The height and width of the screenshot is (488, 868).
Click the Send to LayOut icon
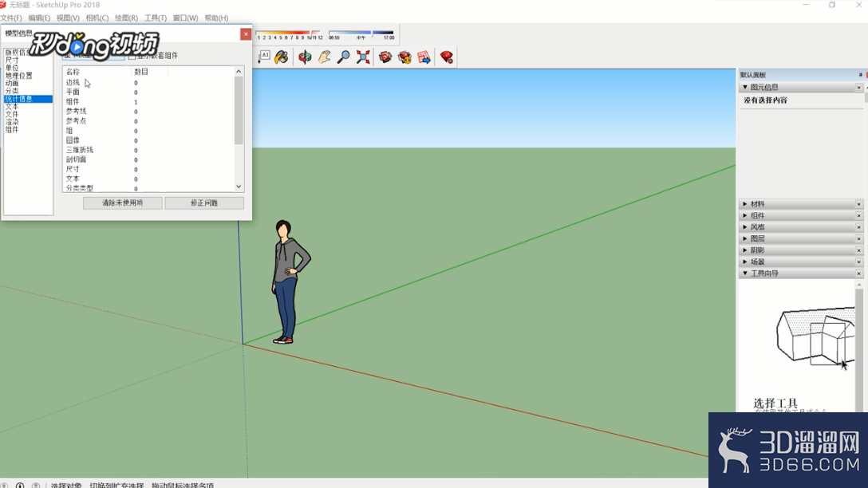tap(424, 57)
